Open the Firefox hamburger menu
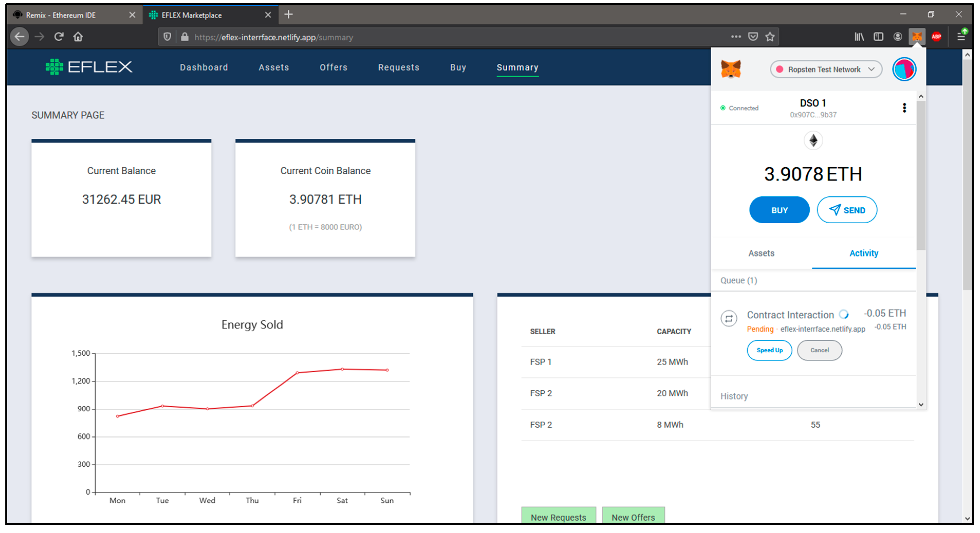The width and height of the screenshot is (980, 533). click(x=961, y=37)
